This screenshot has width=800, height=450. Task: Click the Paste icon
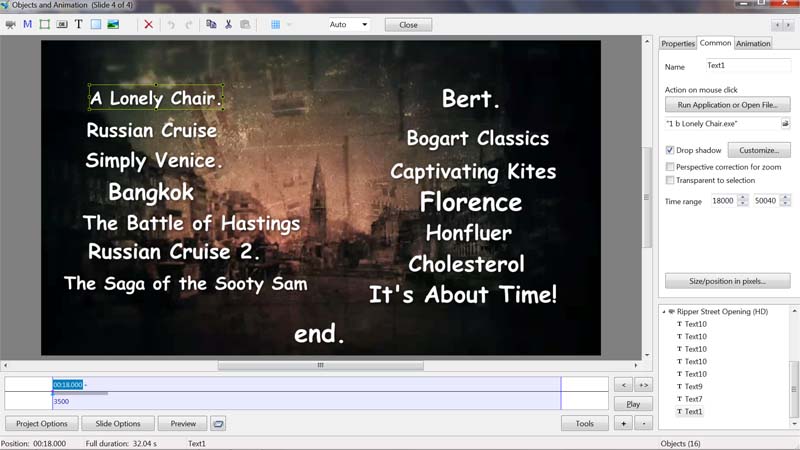(x=245, y=24)
